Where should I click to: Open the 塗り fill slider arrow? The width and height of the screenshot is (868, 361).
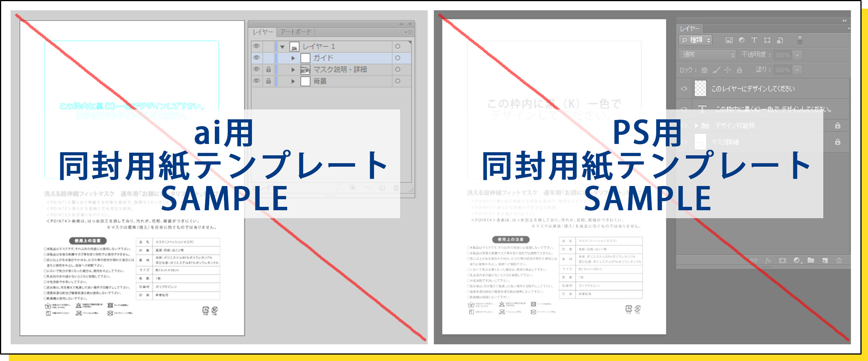[797, 70]
